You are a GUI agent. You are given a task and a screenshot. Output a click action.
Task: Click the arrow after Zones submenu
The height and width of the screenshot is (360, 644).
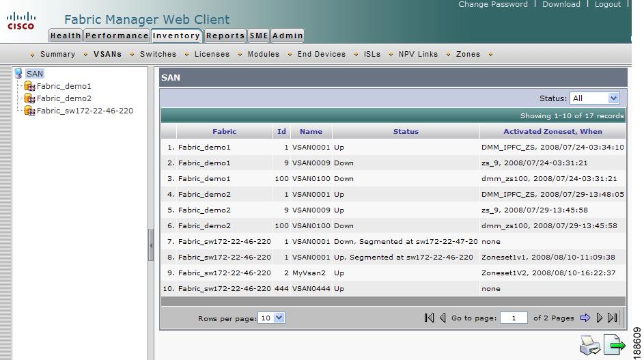point(490,54)
